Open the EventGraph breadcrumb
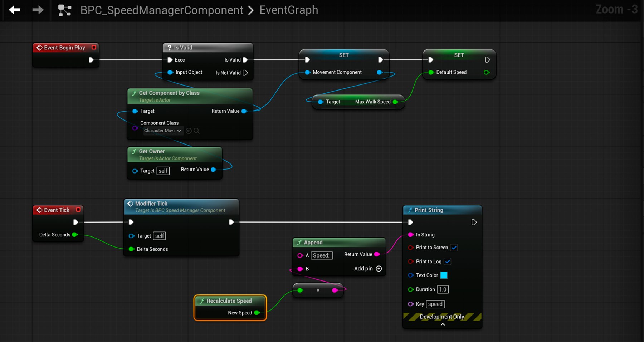The width and height of the screenshot is (644, 342). pos(289,10)
